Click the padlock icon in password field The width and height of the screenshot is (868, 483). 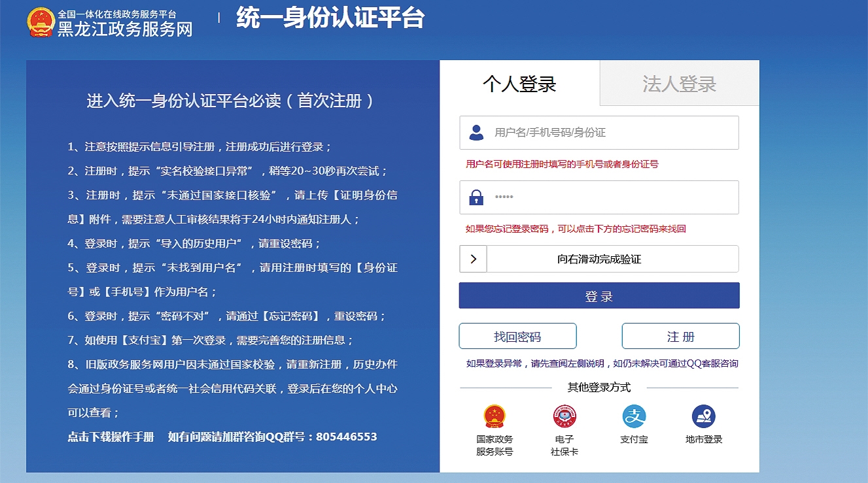tap(476, 197)
